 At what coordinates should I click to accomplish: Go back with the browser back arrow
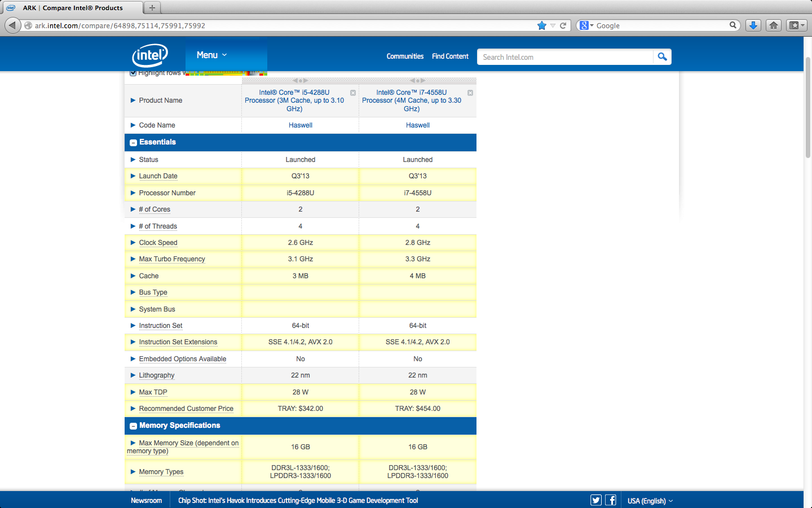(x=12, y=25)
